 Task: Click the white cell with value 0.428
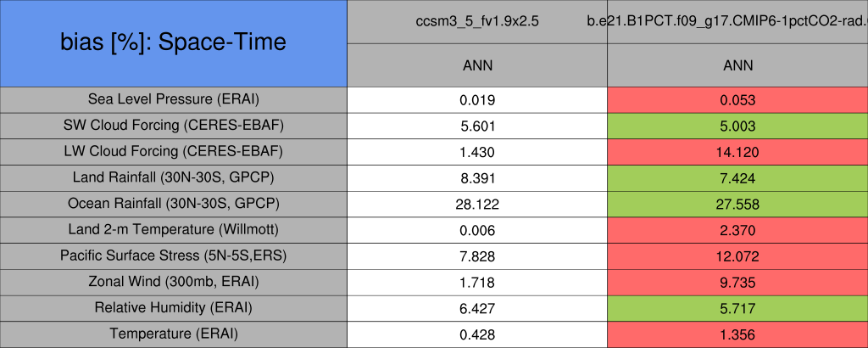(x=477, y=334)
